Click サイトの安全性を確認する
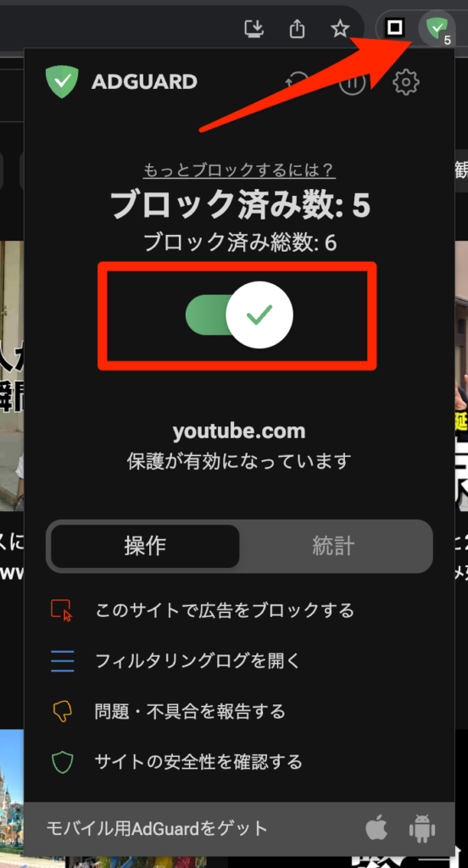Viewport: 468px width, 868px height. 199,762
